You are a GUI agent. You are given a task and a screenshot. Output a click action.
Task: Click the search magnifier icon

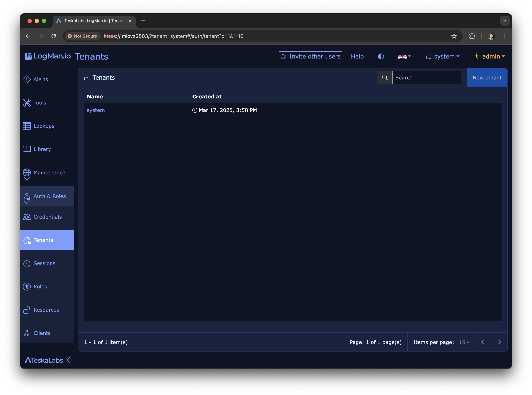coord(385,77)
